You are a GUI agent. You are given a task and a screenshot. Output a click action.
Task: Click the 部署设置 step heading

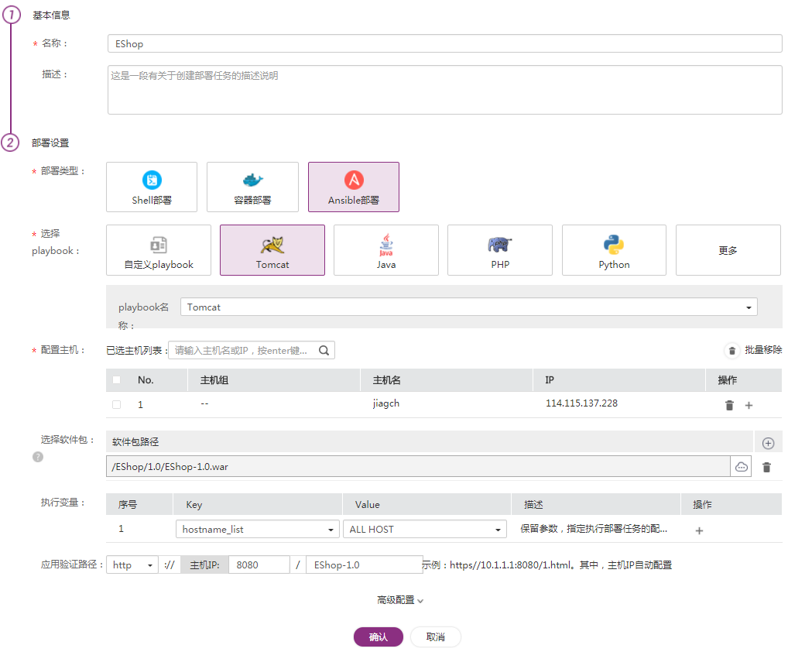(x=50, y=143)
